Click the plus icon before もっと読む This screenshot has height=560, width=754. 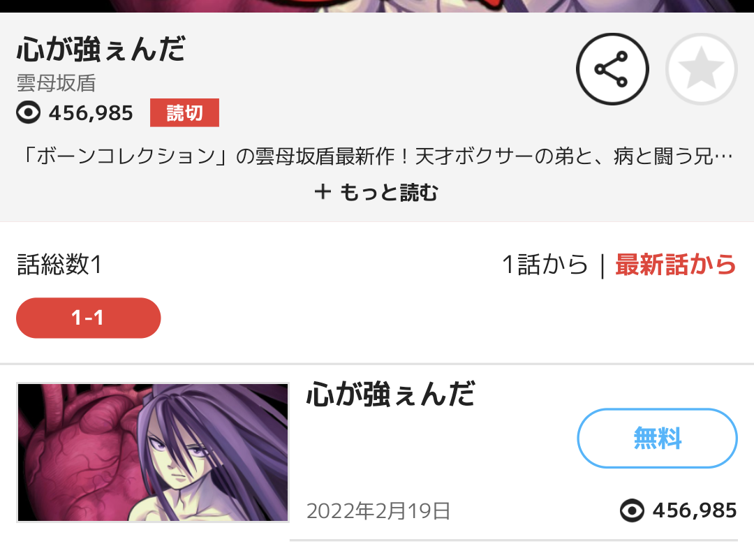323,192
